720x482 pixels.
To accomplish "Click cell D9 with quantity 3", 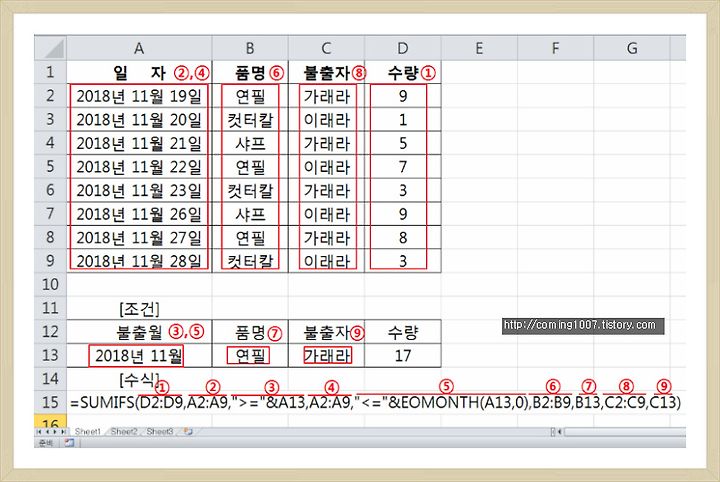I will (403, 261).
